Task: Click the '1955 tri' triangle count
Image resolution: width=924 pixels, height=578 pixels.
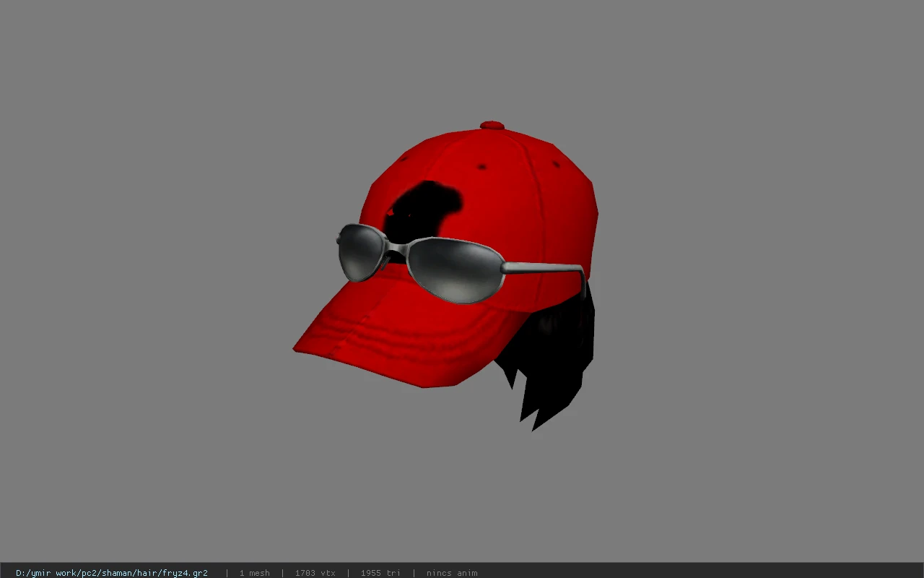Action: [x=380, y=573]
